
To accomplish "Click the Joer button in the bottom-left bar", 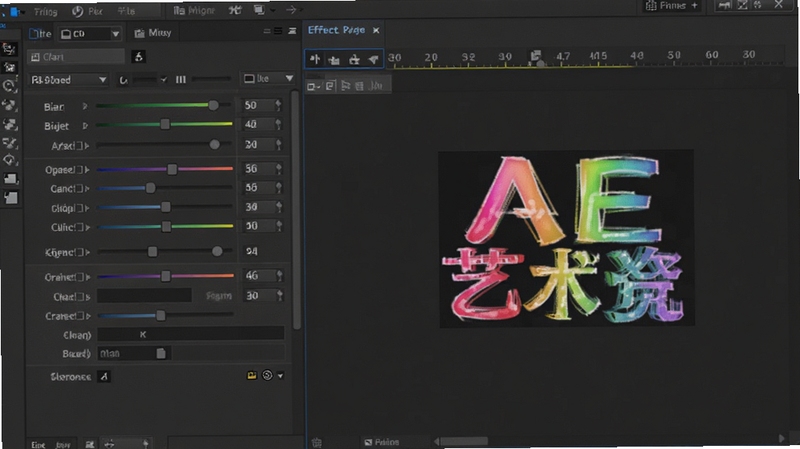I will click(x=63, y=444).
